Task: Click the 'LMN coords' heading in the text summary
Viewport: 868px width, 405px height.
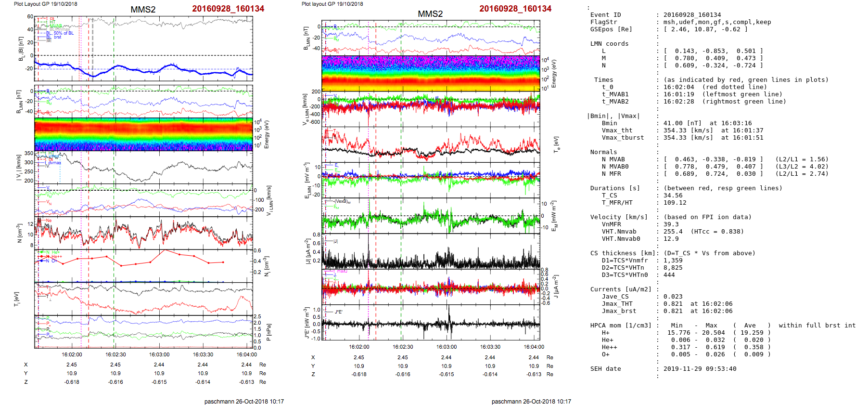Action: click(x=609, y=44)
